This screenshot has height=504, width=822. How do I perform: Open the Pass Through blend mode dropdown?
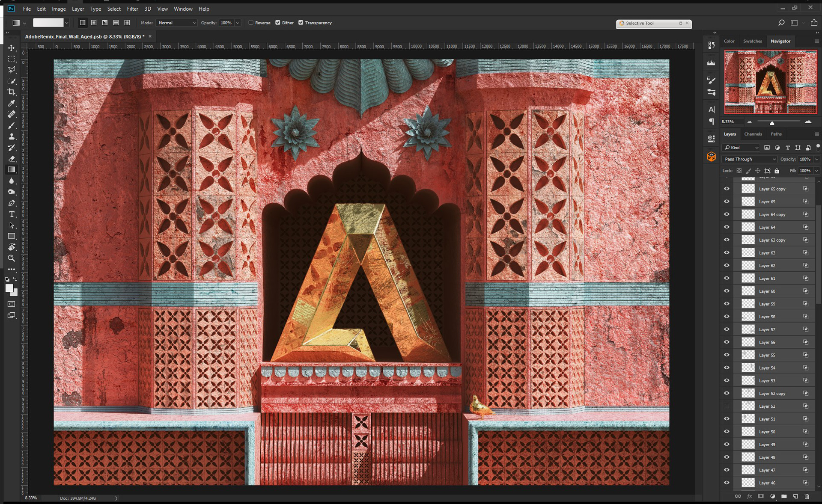point(750,159)
